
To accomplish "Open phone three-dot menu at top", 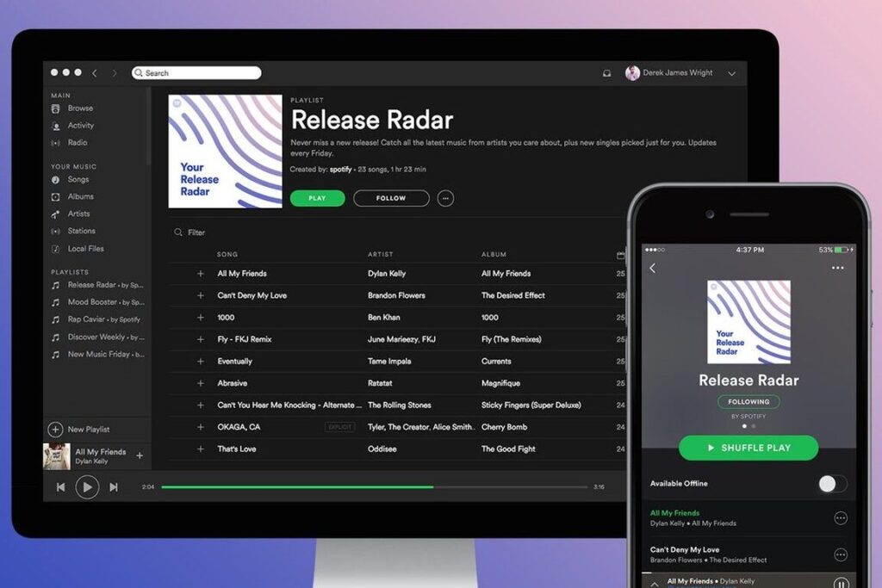I will (x=837, y=268).
